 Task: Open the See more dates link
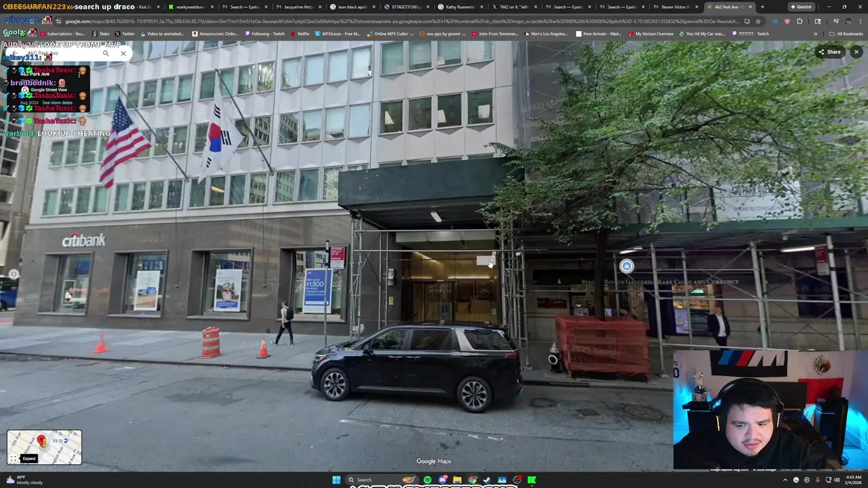[x=57, y=102]
